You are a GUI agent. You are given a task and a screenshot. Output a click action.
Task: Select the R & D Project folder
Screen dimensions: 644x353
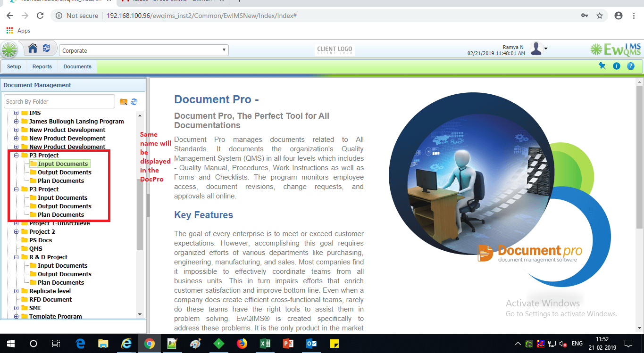[x=48, y=257]
